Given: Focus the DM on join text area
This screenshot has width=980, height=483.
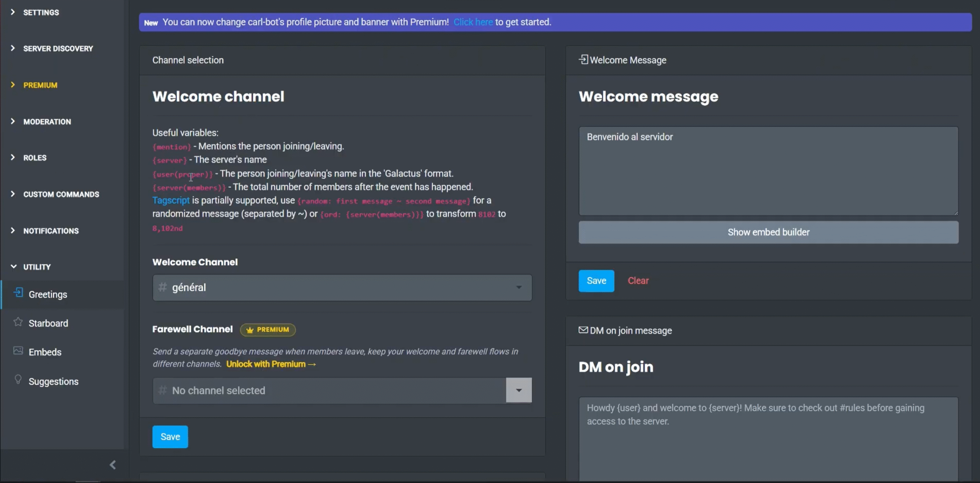Looking at the screenshot, I should (x=769, y=439).
